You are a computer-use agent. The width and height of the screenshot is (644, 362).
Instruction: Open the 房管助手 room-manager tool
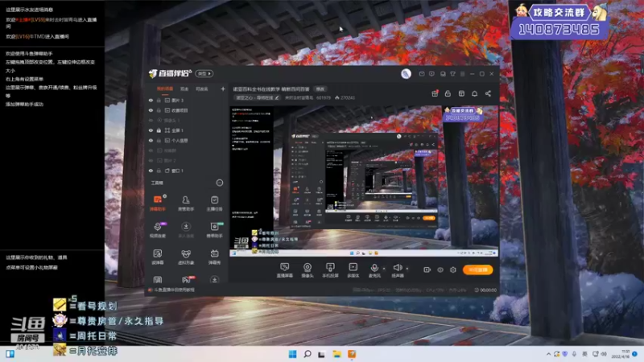[186, 204]
